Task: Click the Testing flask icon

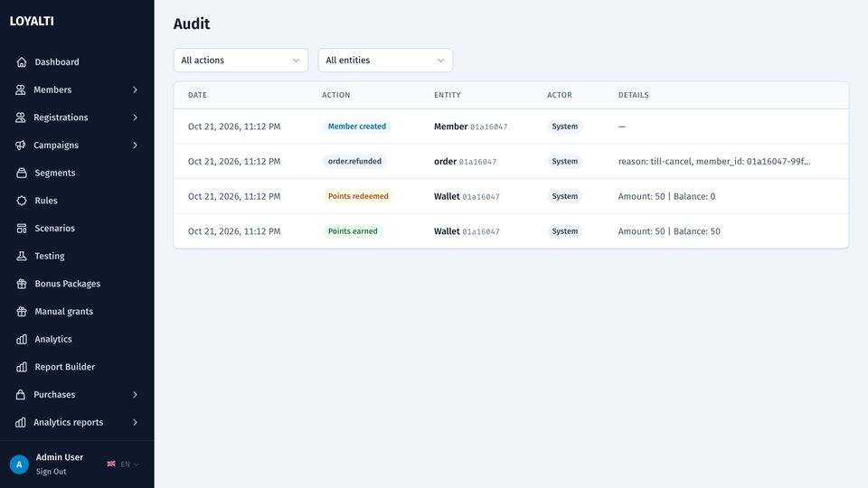Action: pos(22,256)
